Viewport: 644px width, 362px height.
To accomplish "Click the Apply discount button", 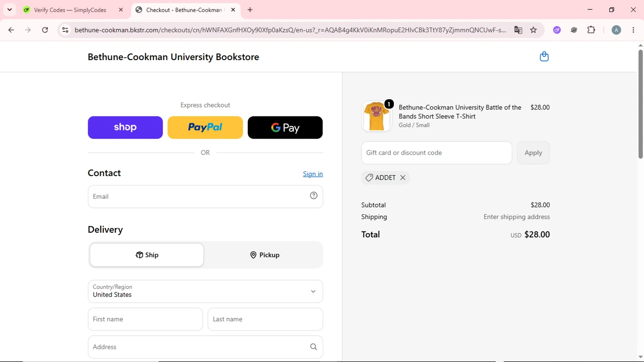I will pos(533,153).
